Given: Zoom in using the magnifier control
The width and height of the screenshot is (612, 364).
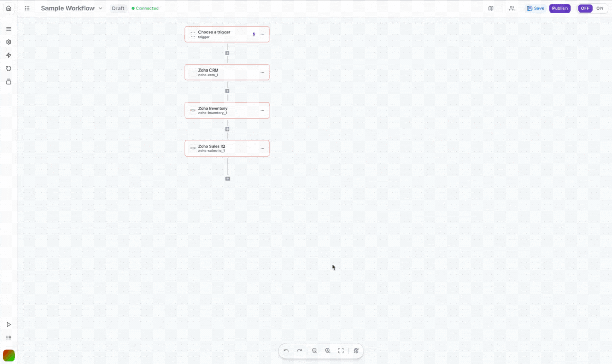Looking at the screenshot, I should tap(327, 350).
